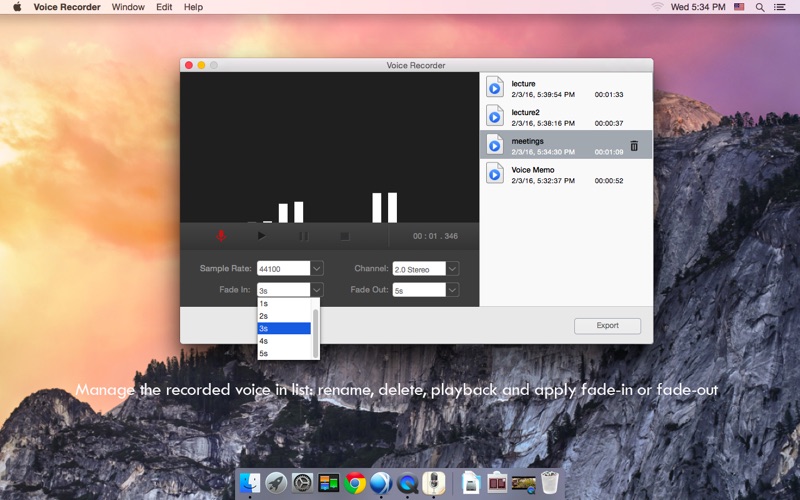
Task: Click the '2/3/16, 5:39:54 PM' date
Action: tap(543, 94)
